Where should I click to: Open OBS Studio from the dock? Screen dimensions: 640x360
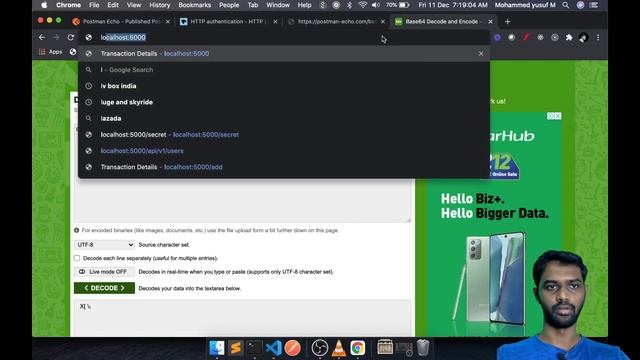[320, 348]
